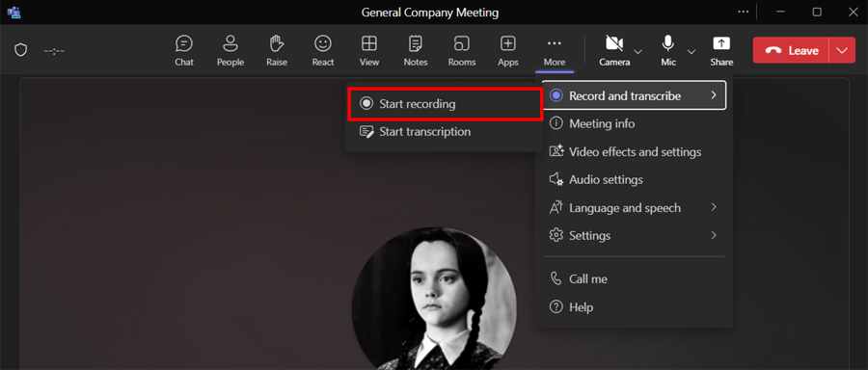This screenshot has height=370, width=868.
Task: Open Audio settings
Action: point(634,180)
